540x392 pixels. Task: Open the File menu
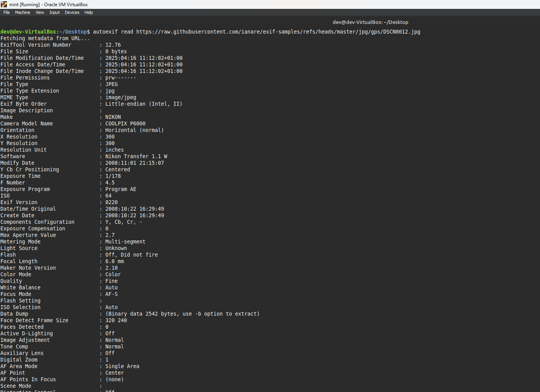(x=7, y=12)
